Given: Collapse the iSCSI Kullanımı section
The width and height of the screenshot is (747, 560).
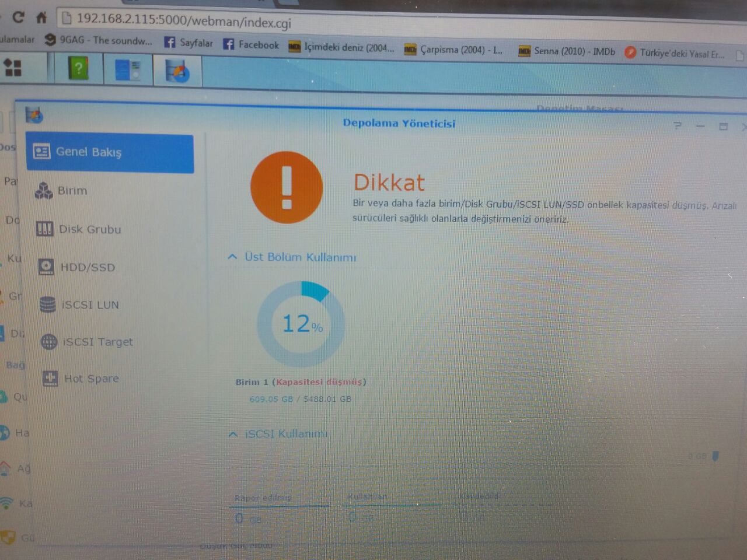Looking at the screenshot, I should pyautogui.click(x=233, y=434).
